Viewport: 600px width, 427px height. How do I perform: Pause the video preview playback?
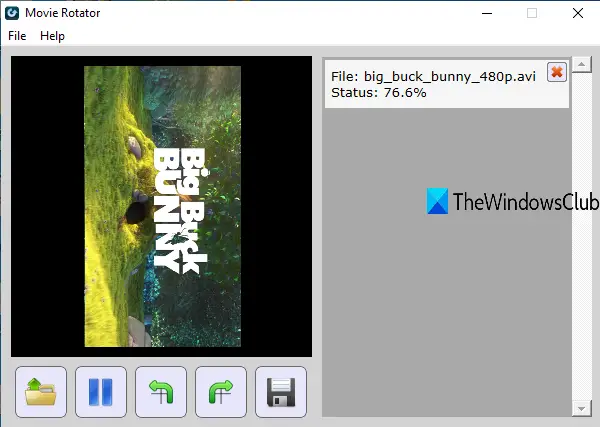coord(101,392)
